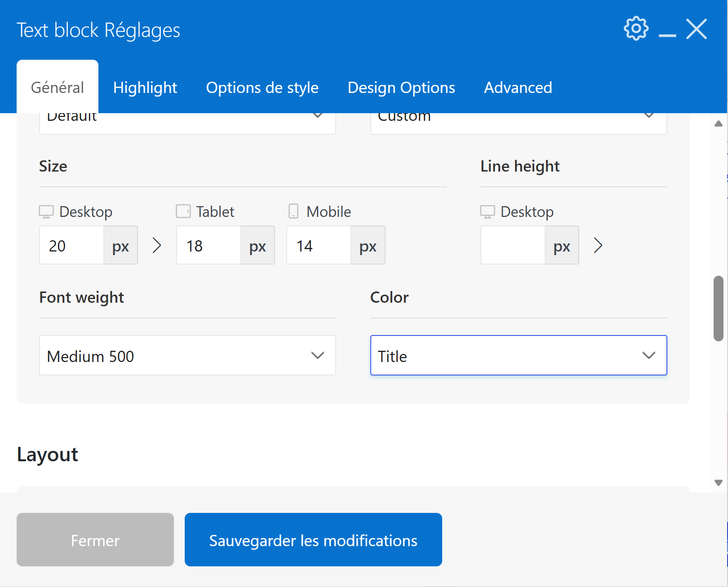Click Sauvegarder les modifications
The image size is (728, 587).
(313, 539)
